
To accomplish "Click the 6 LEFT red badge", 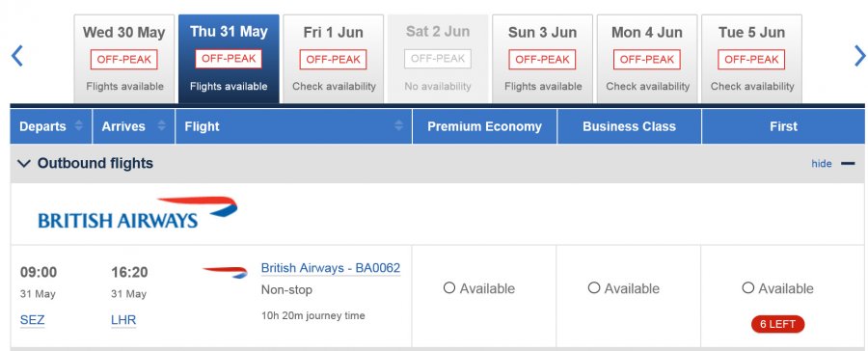I will coord(777,324).
